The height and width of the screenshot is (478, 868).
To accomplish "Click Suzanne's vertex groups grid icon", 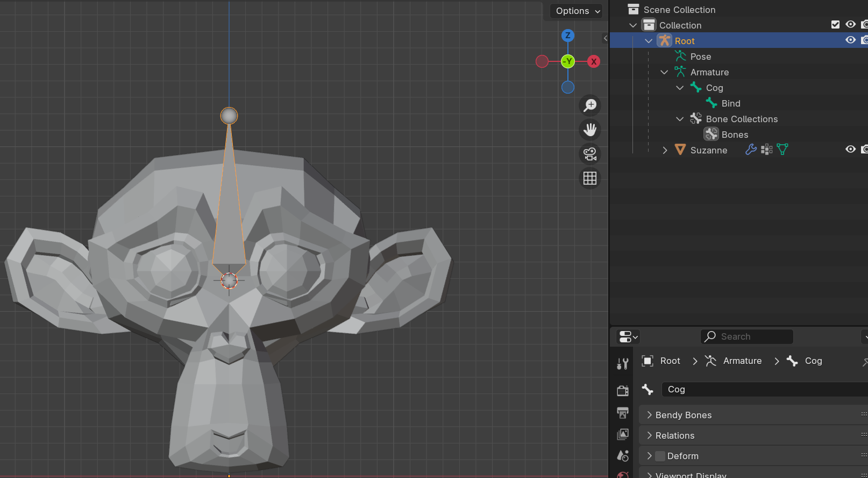I will [x=767, y=150].
